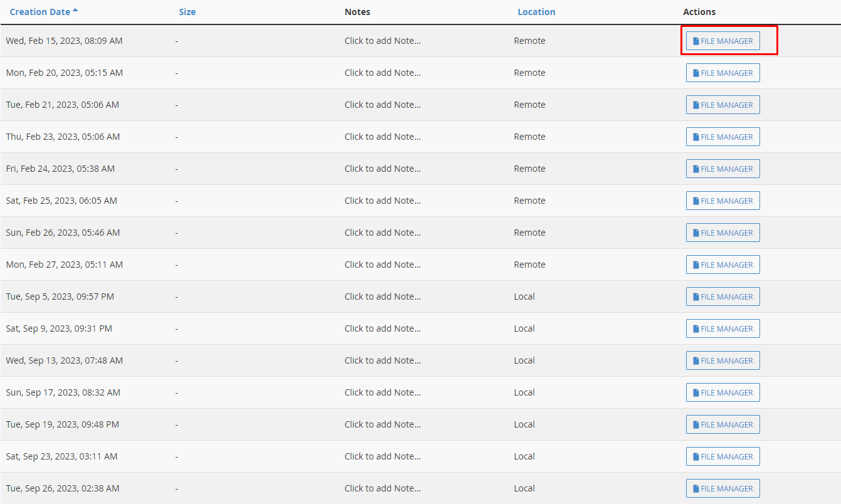Sort backups by Location column header
This screenshot has height=504, width=841.
536,12
